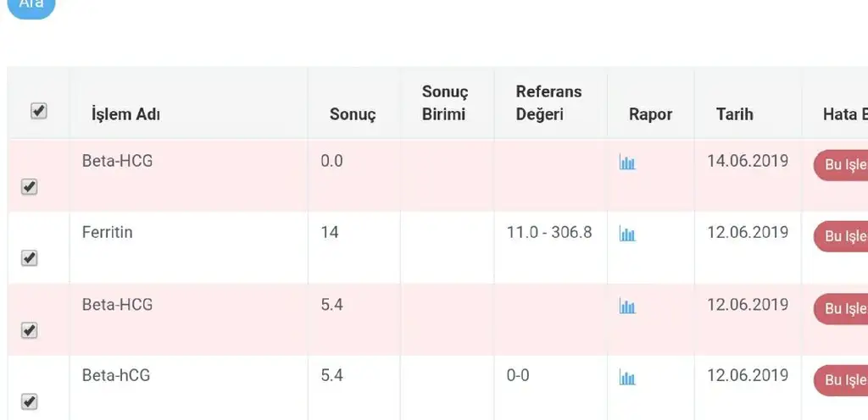The image size is (868, 420).
Task: Open report chart for pink Beta-HCG 12.06.2019 row
Action: [627, 307]
